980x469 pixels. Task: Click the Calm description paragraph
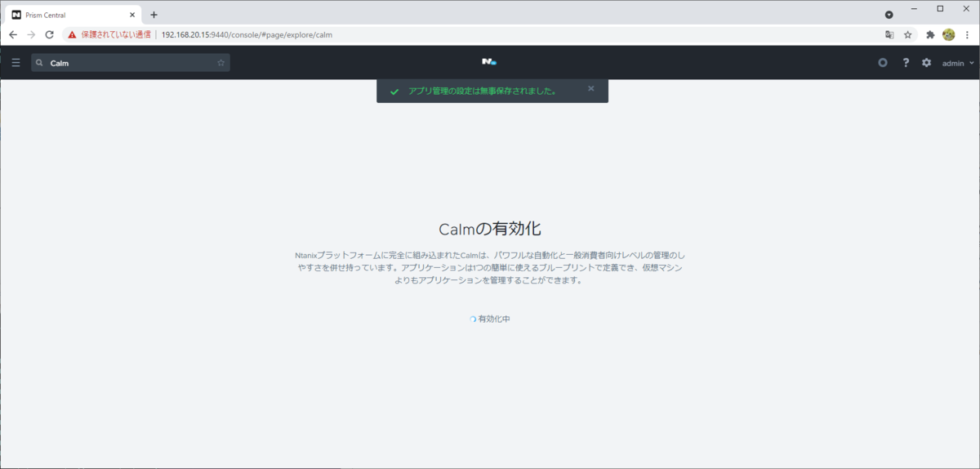point(490,268)
